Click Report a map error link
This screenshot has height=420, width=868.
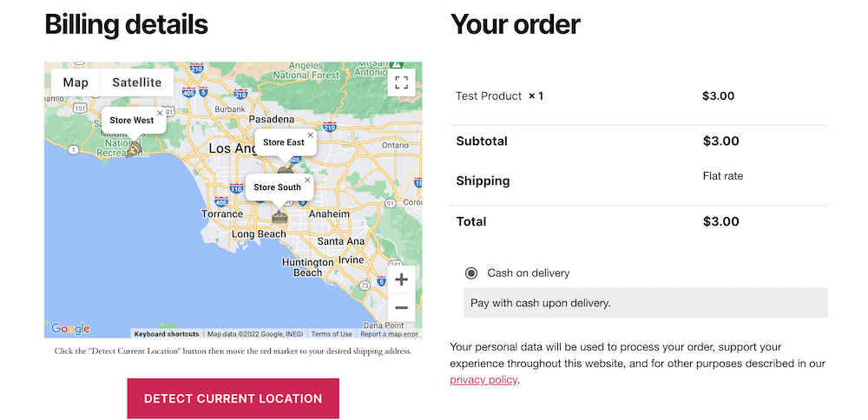(389, 334)
